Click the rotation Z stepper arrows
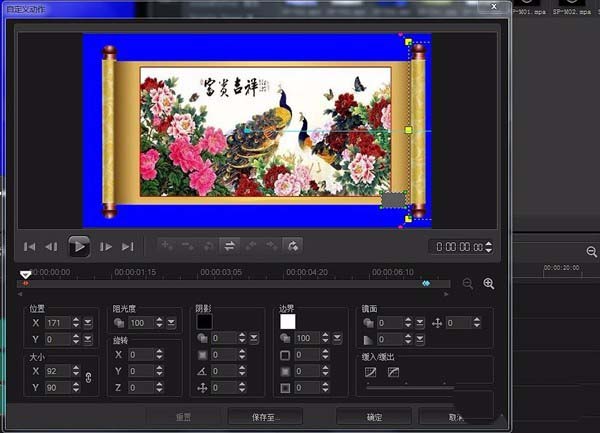The image size is (600, 433). (x=159, y=387)
